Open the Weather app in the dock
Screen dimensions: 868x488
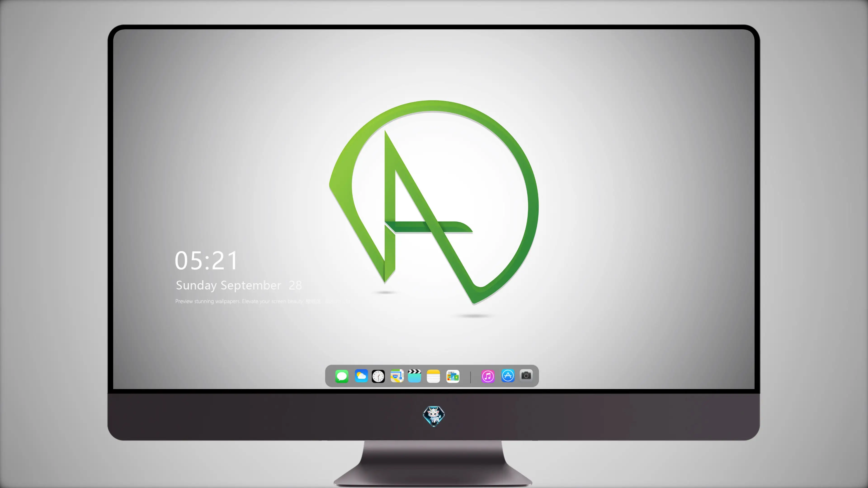tap(361, 376)
